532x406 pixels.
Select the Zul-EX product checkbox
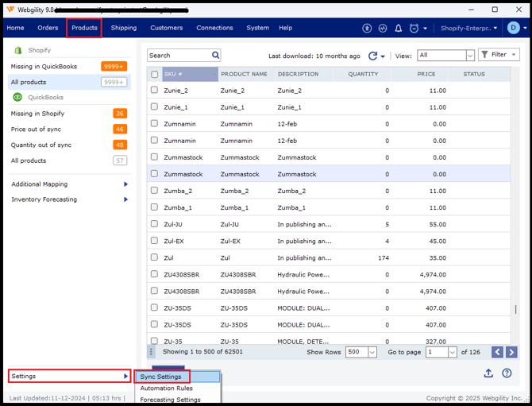pyautogui.click(x=154, y=241)
